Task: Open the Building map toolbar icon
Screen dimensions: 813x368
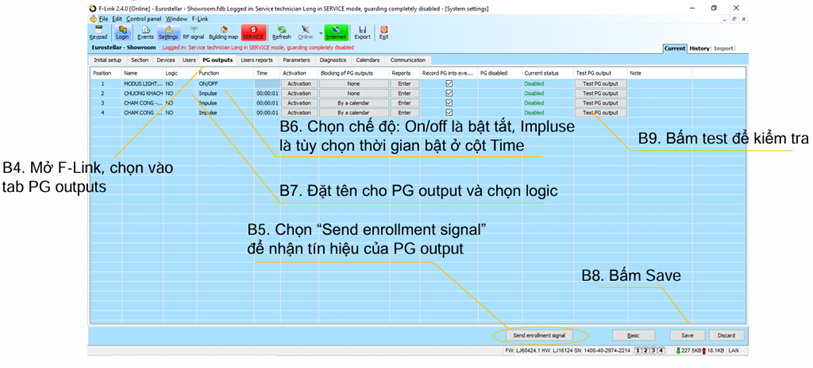Action: [x=223, y=33]
